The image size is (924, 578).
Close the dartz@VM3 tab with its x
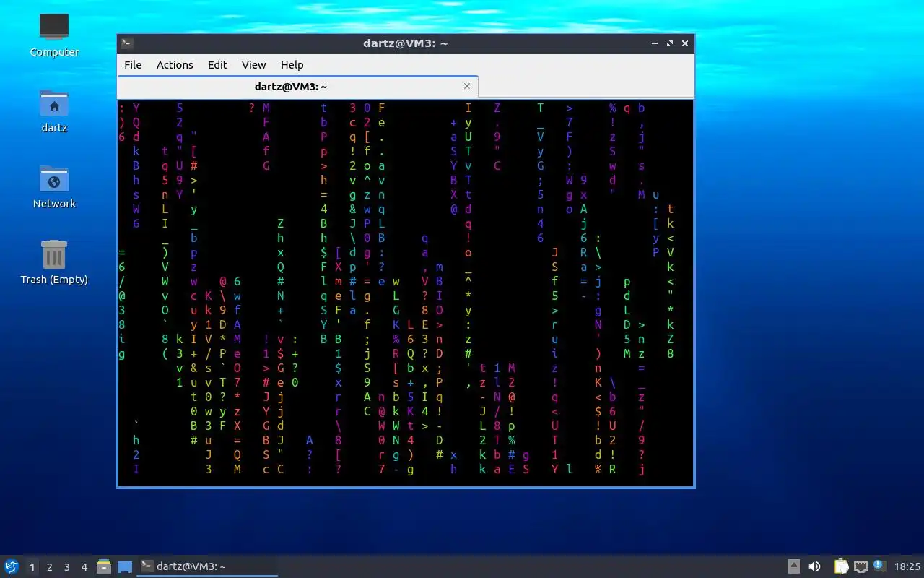tap(466, 86)
